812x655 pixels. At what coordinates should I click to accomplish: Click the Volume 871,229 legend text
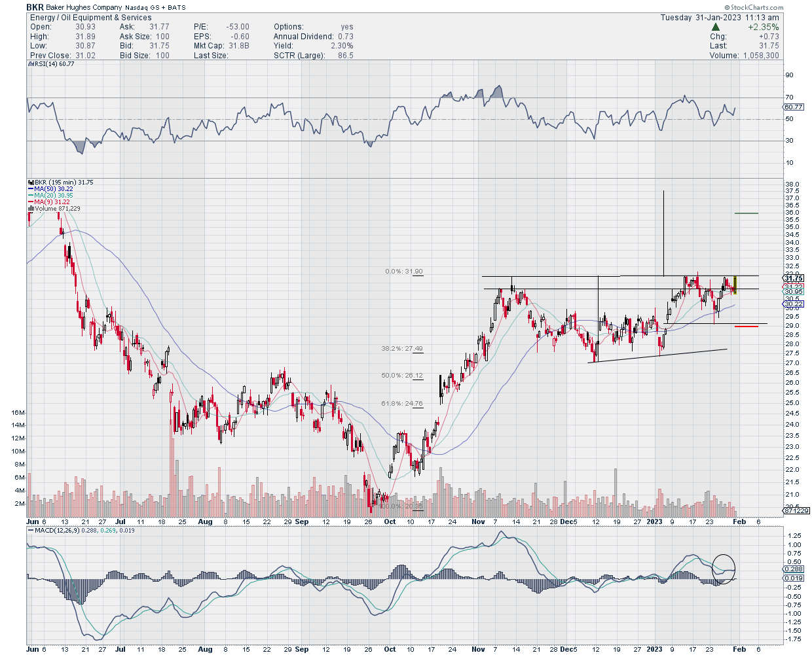[56, 209]
